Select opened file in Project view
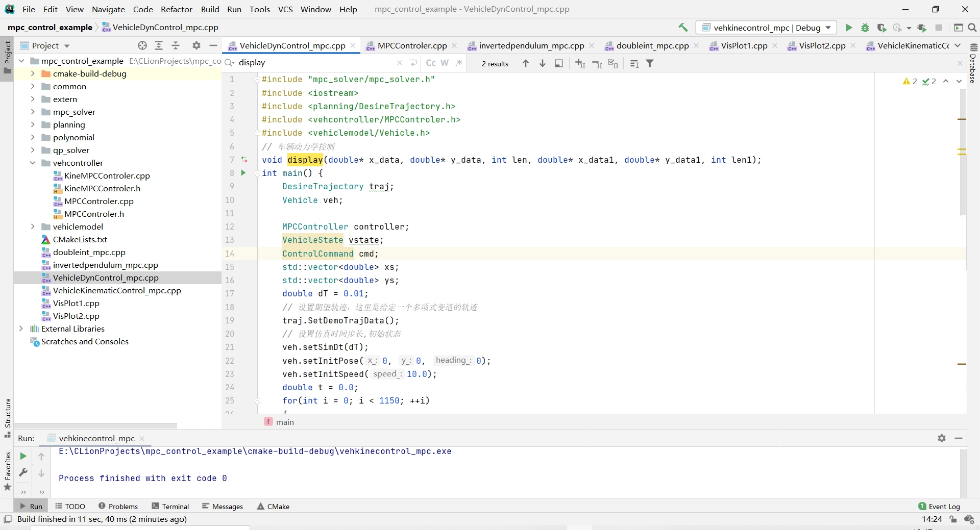This screenshot has height=530, width=980. (142, 45)
